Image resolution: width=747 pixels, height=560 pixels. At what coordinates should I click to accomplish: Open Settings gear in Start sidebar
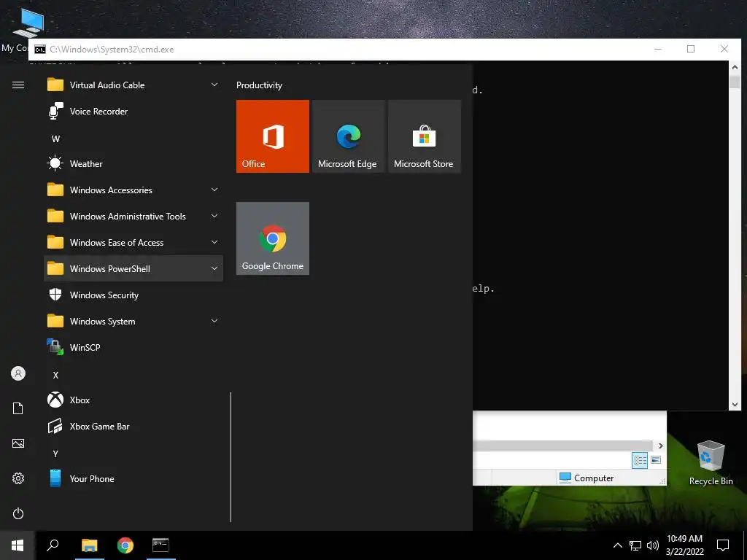point(18,478)
